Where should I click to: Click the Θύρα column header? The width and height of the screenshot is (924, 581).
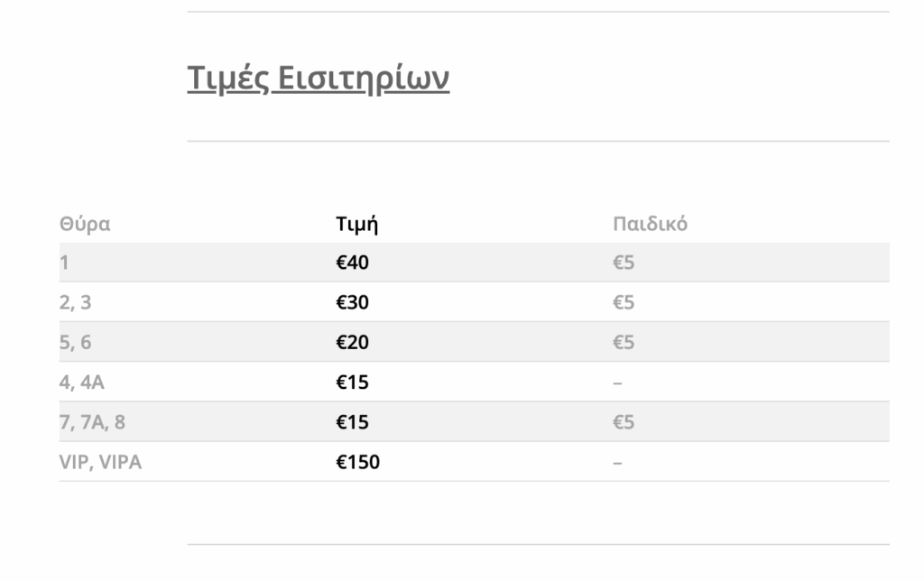click(x=85, y=224)
